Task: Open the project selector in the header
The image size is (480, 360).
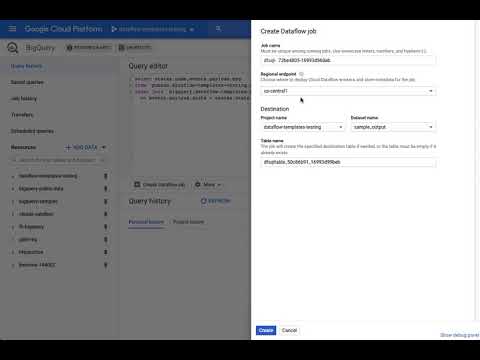Action: (x=153, y=29)
